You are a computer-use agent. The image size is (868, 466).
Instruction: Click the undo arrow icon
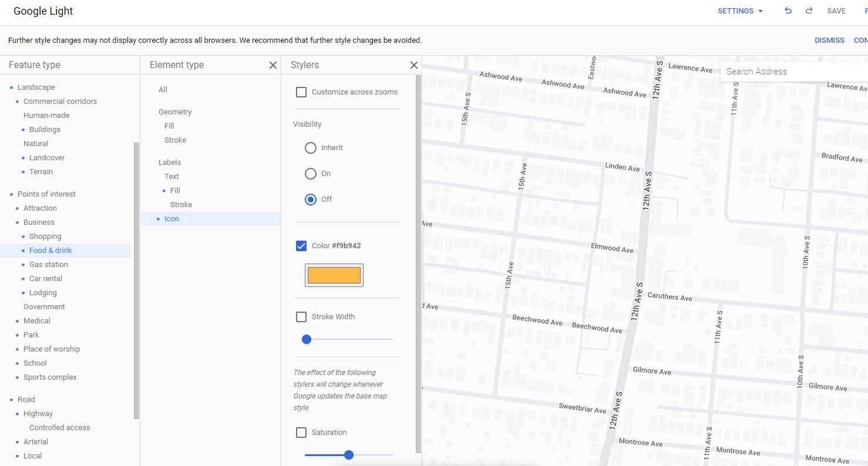tap(788, 11)
